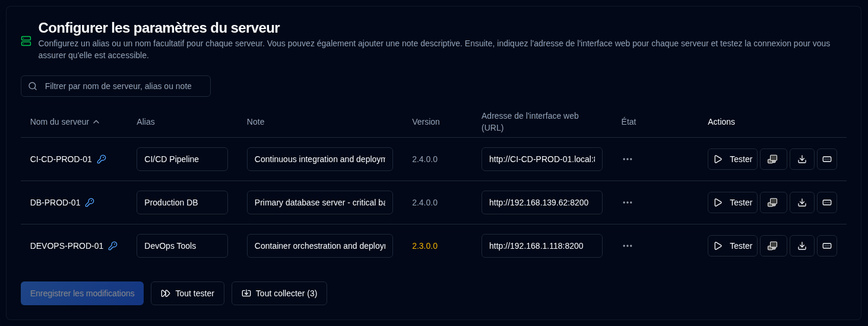
Task: Click the orange version 2.3.0.0
Action: [425, 246]
